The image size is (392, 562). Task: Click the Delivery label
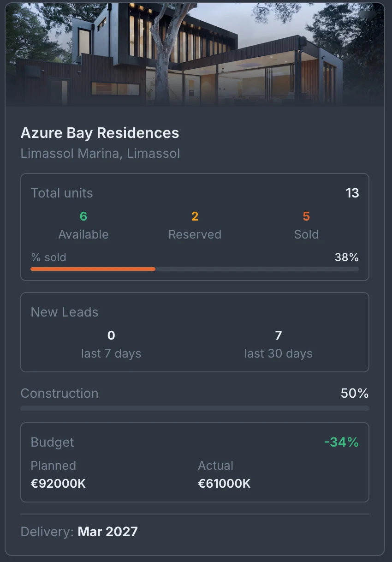tap(47, 532)
